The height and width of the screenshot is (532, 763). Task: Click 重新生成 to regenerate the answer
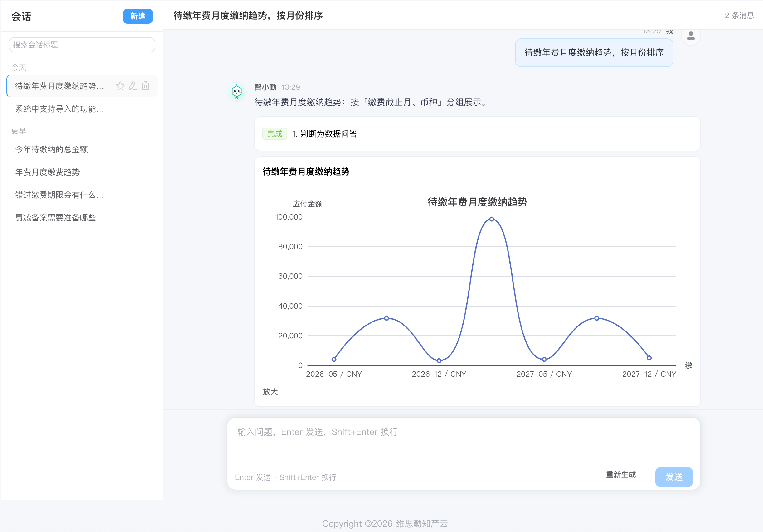(621, 475)
